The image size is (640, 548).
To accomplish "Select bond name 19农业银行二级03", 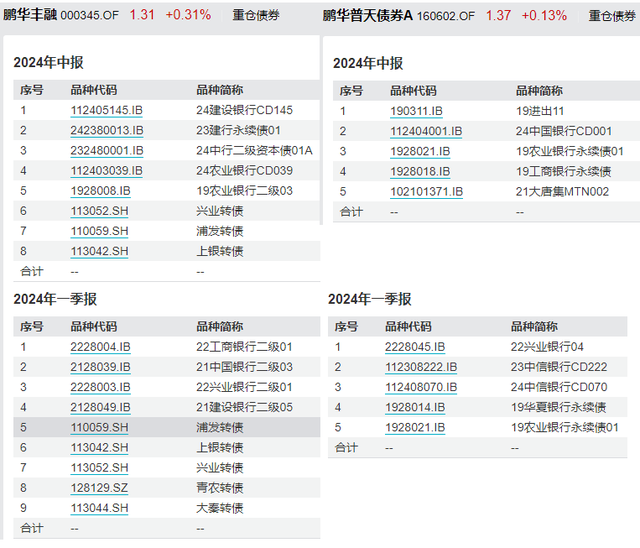I will [244, 191].
